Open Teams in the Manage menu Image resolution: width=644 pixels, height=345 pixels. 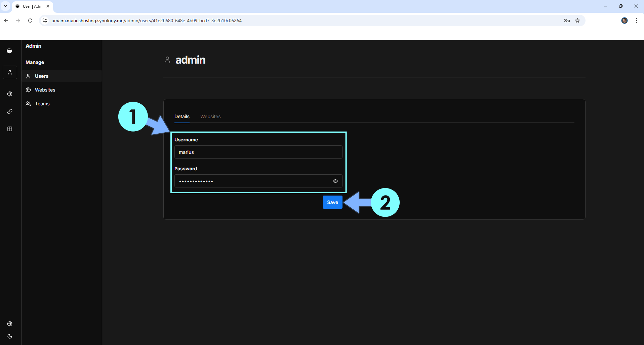(x=42, y=104)
